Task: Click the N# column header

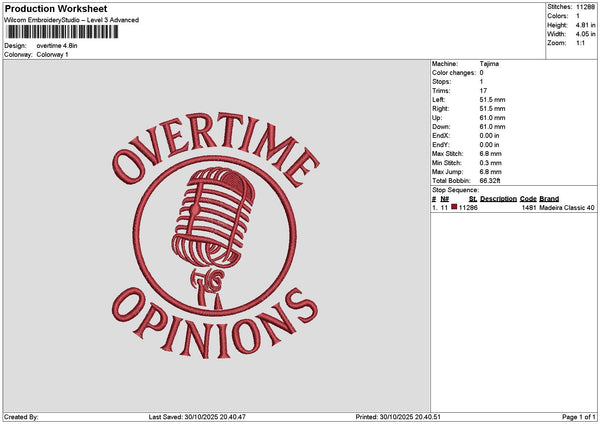Action: tap(444, 199)
